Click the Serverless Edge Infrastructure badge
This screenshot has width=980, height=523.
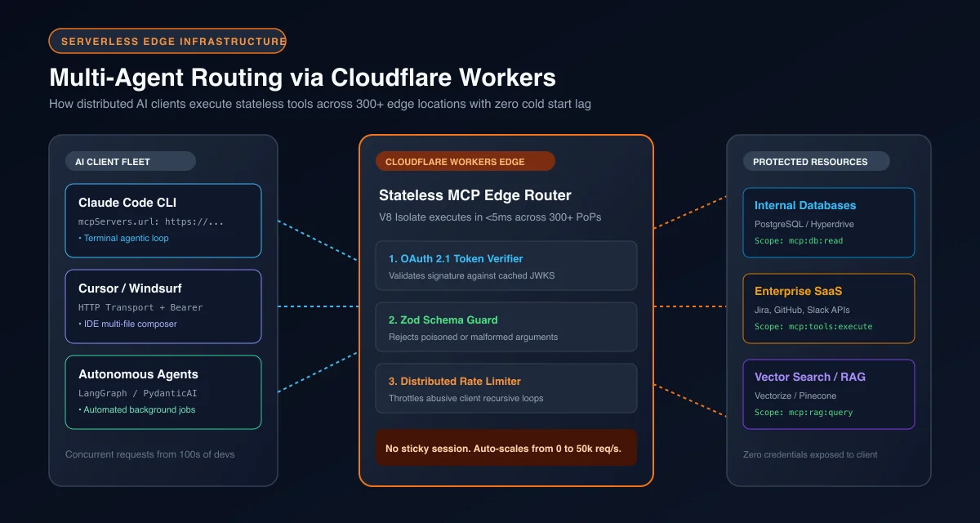pyautogui.click(x=167, y=41)
